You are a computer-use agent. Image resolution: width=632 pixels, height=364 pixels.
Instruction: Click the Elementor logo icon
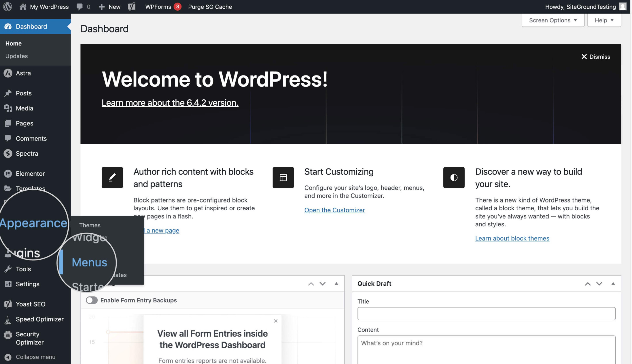click(8, 174)
